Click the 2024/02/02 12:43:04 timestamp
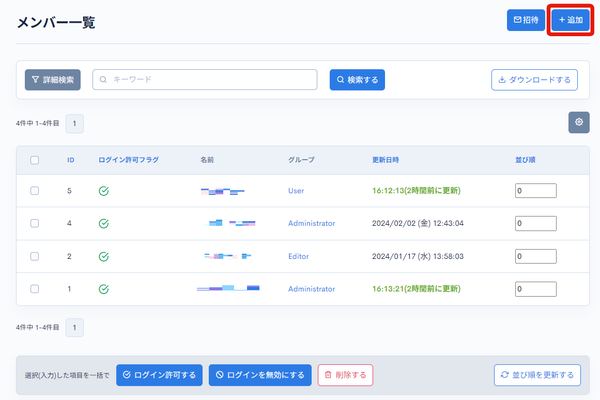The image size is (600, 400). click(418, 223)
